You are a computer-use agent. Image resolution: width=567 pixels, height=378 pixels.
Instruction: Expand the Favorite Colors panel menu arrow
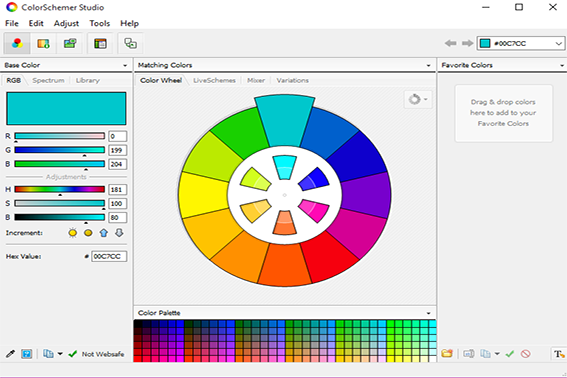[562, 65]
